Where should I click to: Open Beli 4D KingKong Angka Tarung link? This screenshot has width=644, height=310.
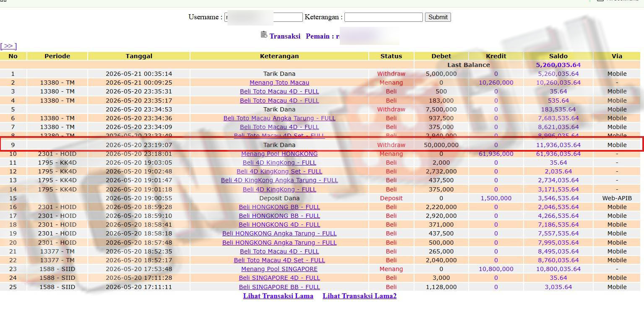point(279,180)
